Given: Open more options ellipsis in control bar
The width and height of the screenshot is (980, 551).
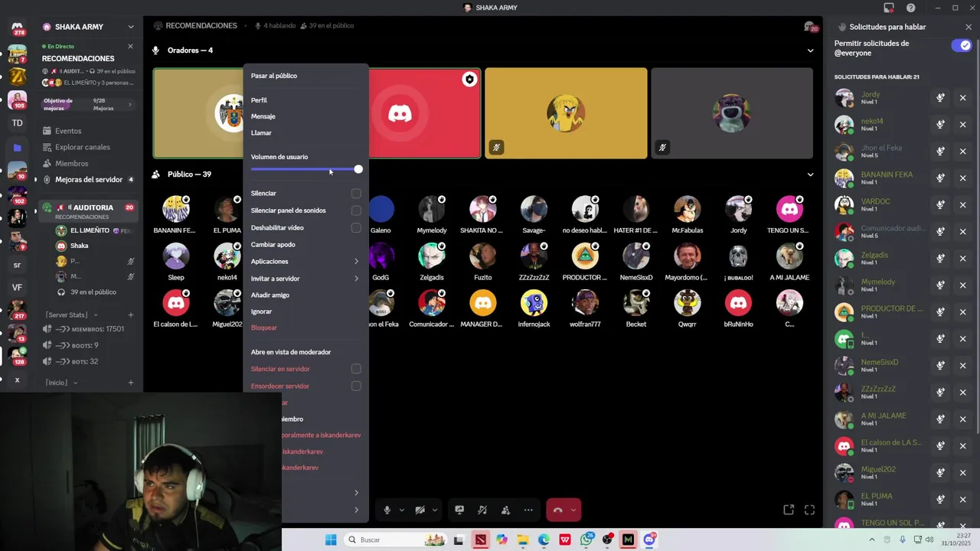Looking at the screenshot, I should [x=528, y=510].
